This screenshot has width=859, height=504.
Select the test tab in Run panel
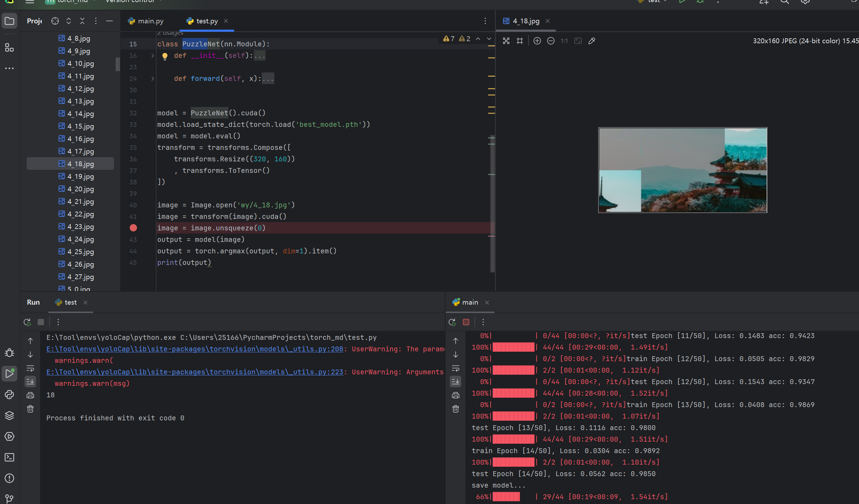[x=66, y=303]
